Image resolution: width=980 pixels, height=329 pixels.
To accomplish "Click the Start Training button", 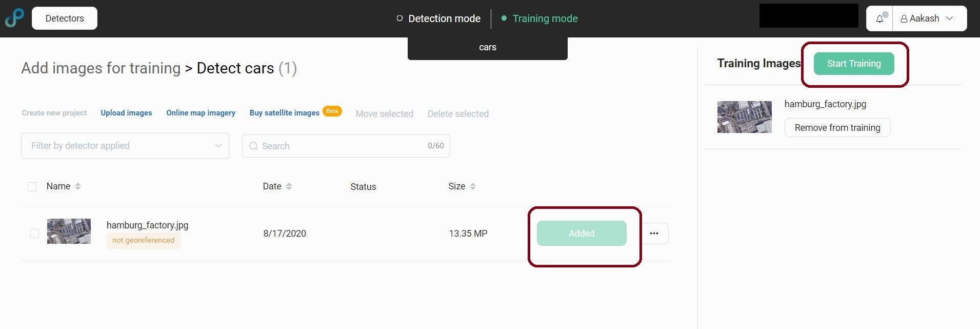I will (x=854, y=64).
